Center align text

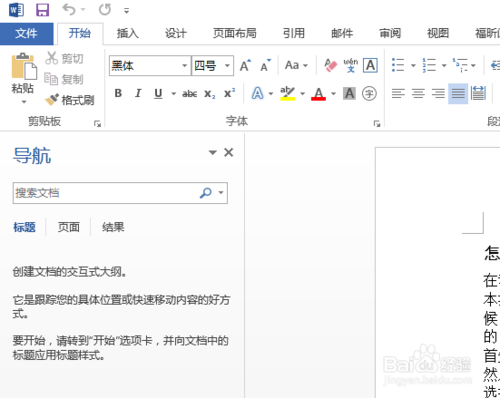418,94
